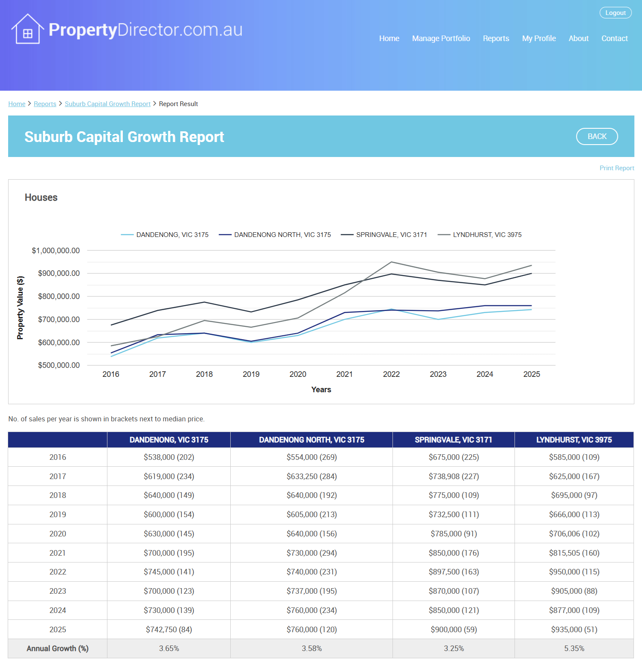Click the BACK button in report header
The width and height of the screenshot is (642, 672).
click(597, 136)
